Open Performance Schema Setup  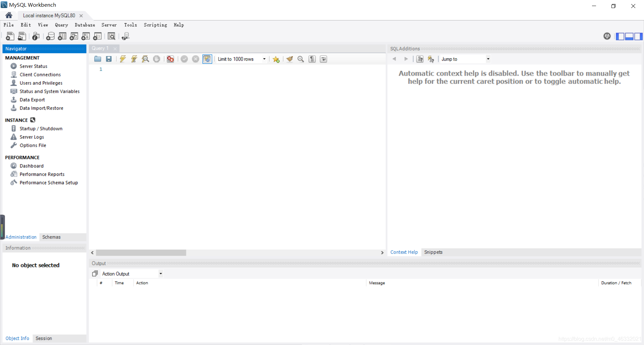(x=49, y=182)
